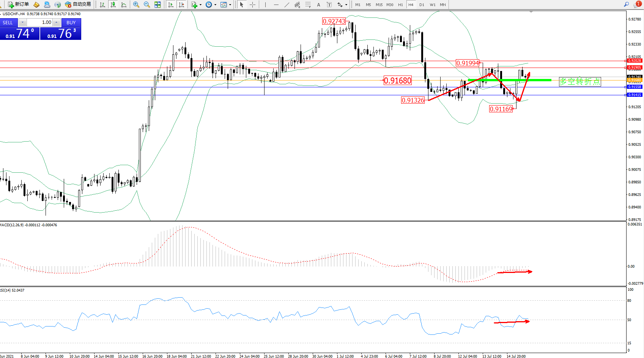Open the indicators list dropdown arrow
644x358 pixels.
[x=200, y=5]
